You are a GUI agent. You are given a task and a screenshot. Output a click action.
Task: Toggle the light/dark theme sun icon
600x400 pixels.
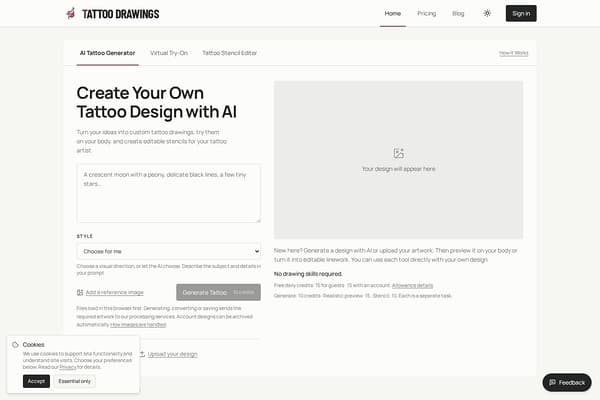[x=487, y=13]
